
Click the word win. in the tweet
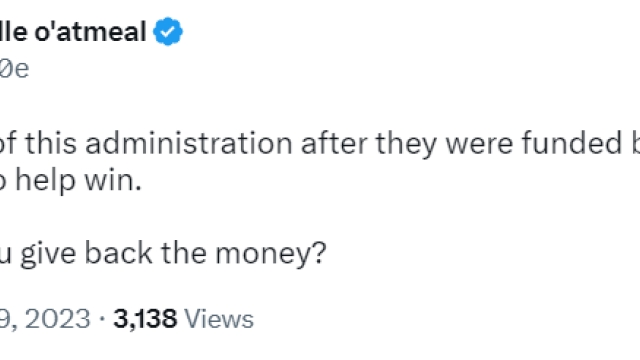[x=113, y=180]
